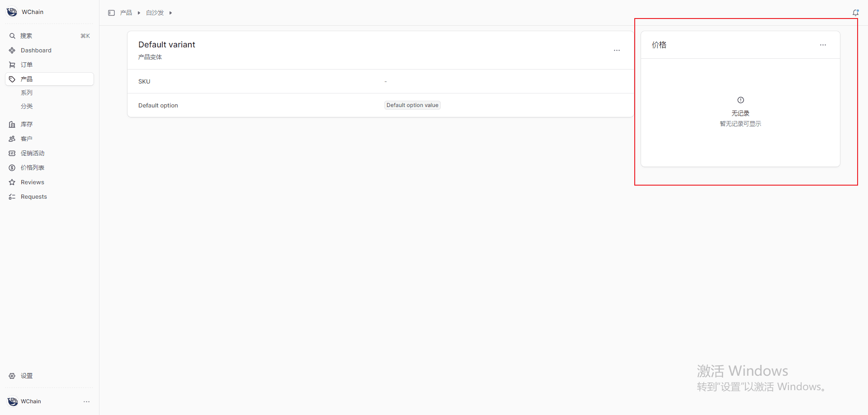Click the 库存 building icon
The image size is (868, 415).
coord(12,124)
